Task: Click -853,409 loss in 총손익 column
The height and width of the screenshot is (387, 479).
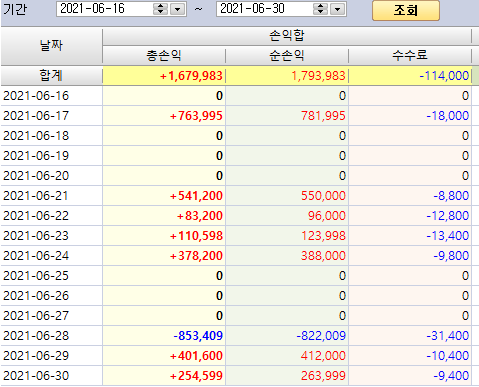Action: [x=164, y=336]
